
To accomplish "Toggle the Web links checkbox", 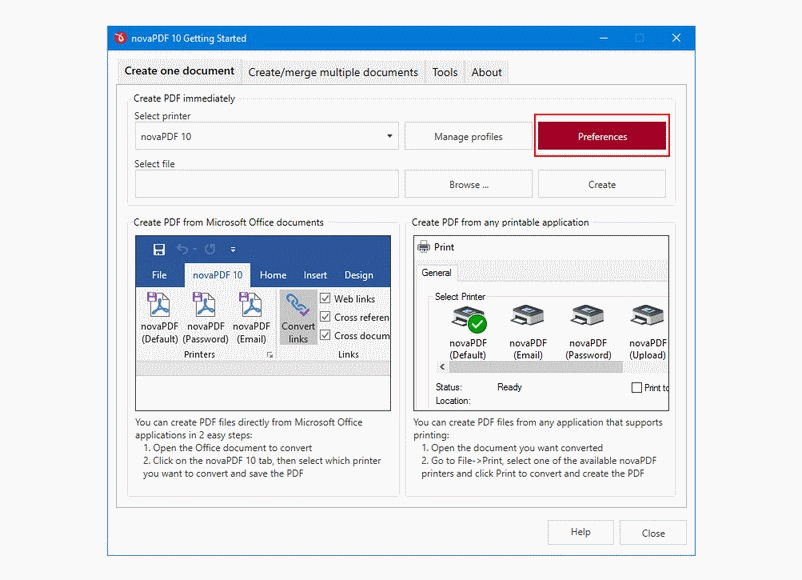I will (325, 298).
